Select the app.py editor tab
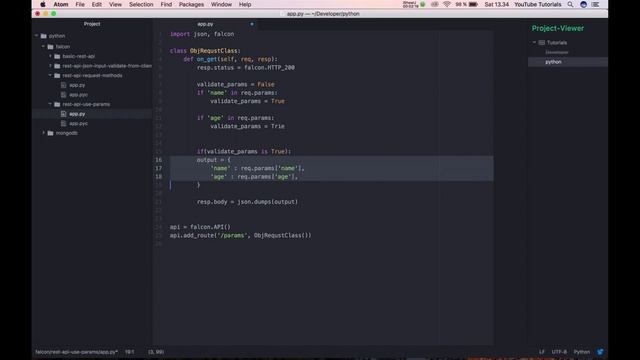This screenshot has width=640, height=360. [x=205, y=24]
